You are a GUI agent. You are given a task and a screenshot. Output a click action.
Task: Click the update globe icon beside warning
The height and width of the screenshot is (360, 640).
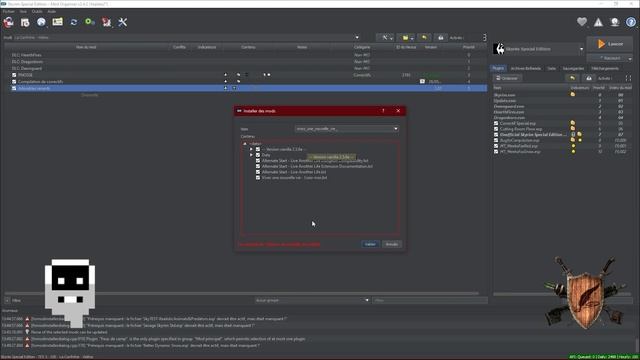[x=614, y=22]
